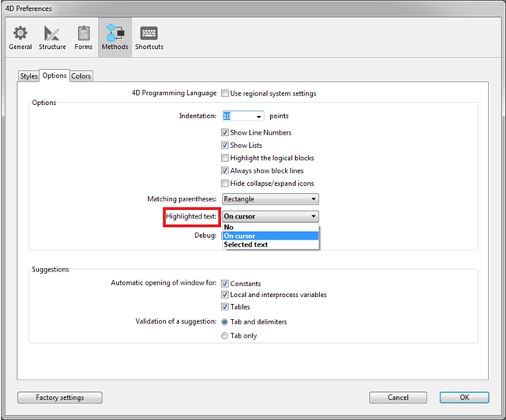The width and height of the screenshot is (506, 420).
Task: Expand the Indentation points combo box
Action: [258, 117]
